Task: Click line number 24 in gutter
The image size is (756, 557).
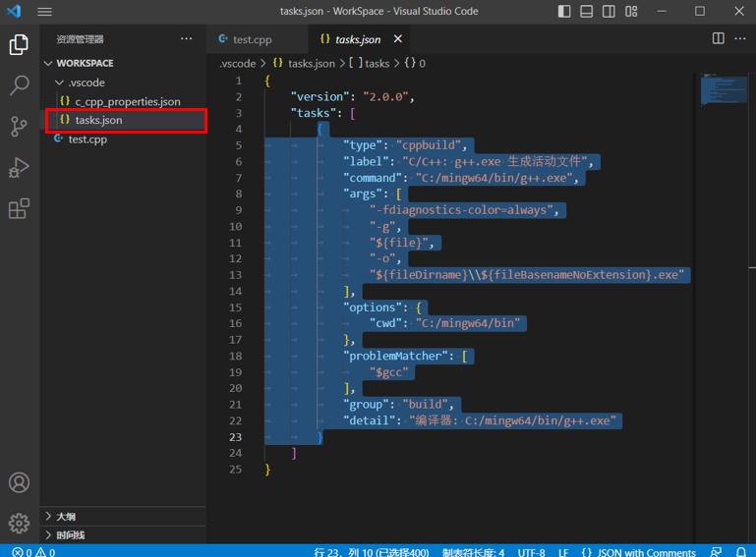Action: 235,453
